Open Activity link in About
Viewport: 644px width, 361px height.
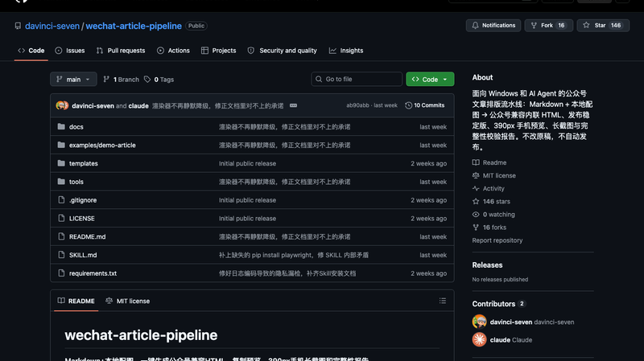point(489,189)
